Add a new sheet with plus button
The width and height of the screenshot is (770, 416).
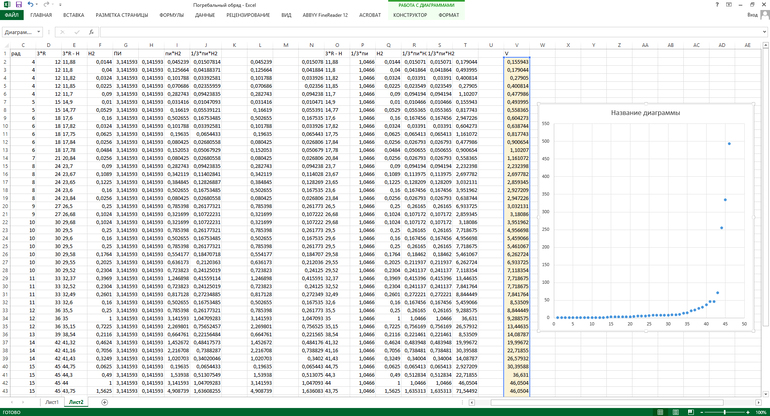click(x=104, y=402)
